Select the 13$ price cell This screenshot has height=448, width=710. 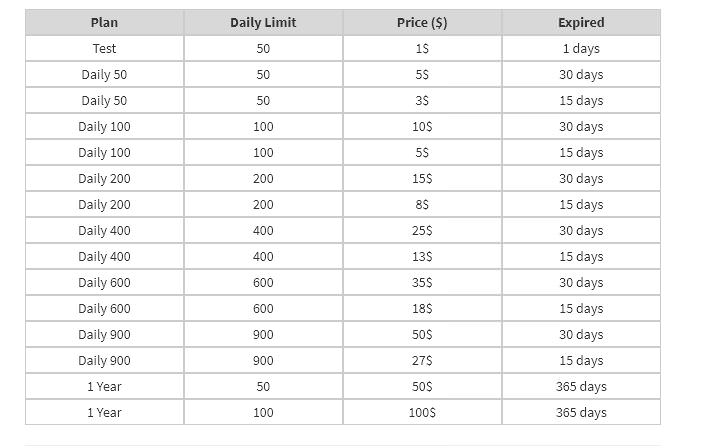[422, 257]
